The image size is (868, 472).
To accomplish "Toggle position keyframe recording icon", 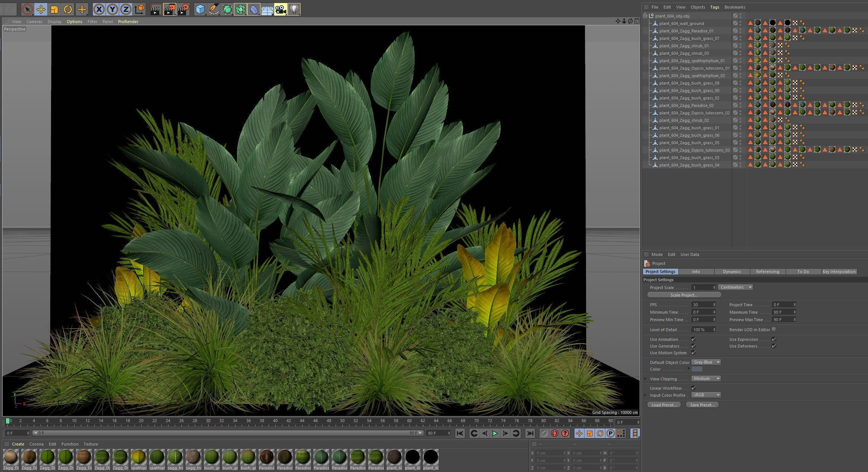I will point(579,433).
